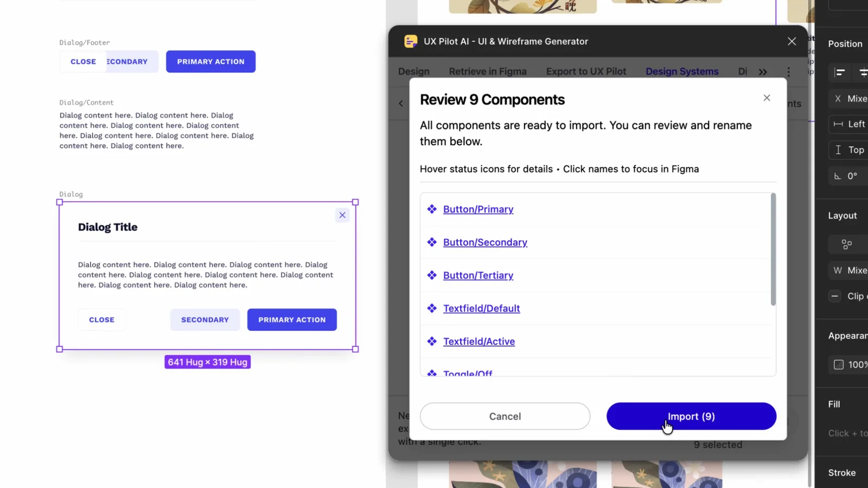Screen dimensions: 868x488
Task: Focus the Textfield/Active component link
Action: (479, 342)
